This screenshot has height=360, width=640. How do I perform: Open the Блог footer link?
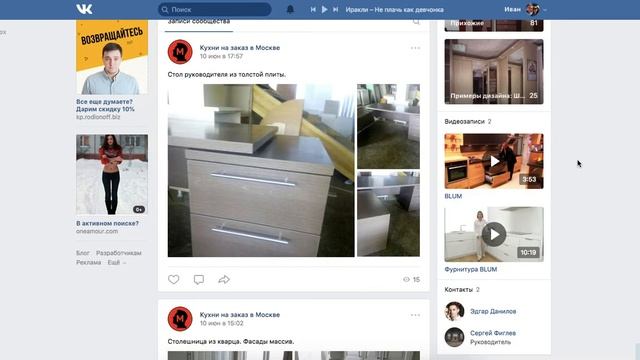82,253
